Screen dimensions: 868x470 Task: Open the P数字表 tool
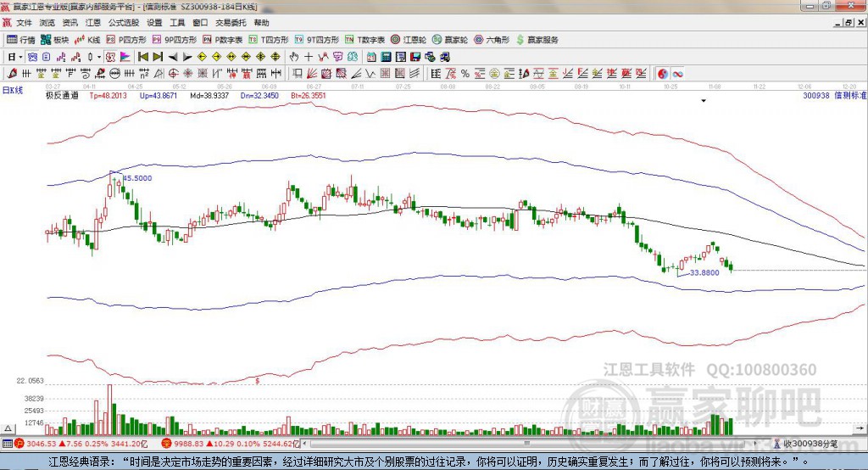[223, 40]
